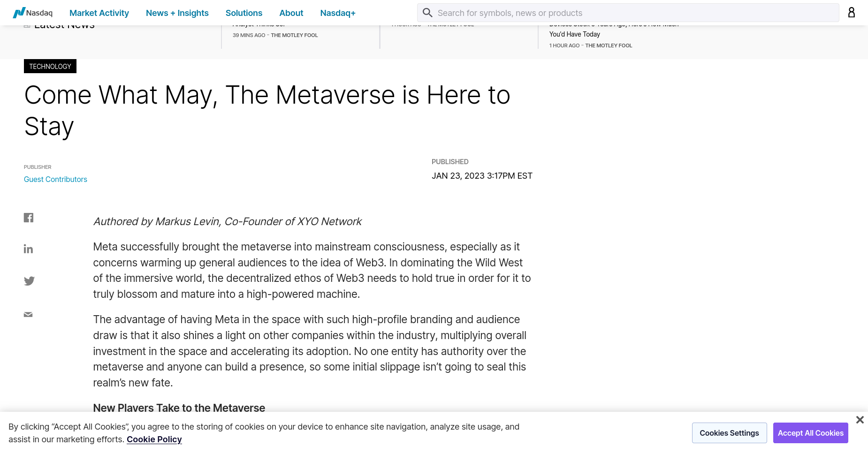The width and height of the screenshot is (868, 454).
Task: Focus the symbols search field
Action: pyautogui.click(x=633, y=13)
